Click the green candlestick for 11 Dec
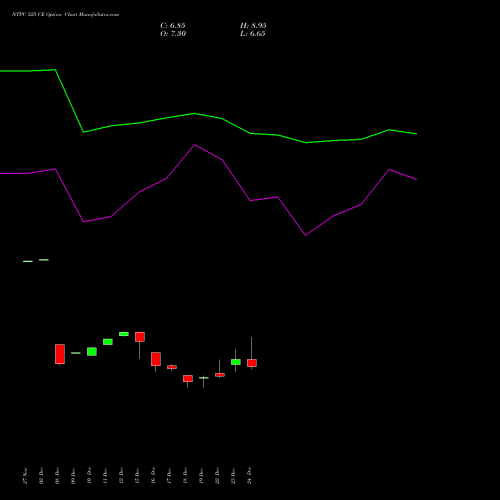The width and height of the screenshot is (500, 500). (x=108, y=342)
